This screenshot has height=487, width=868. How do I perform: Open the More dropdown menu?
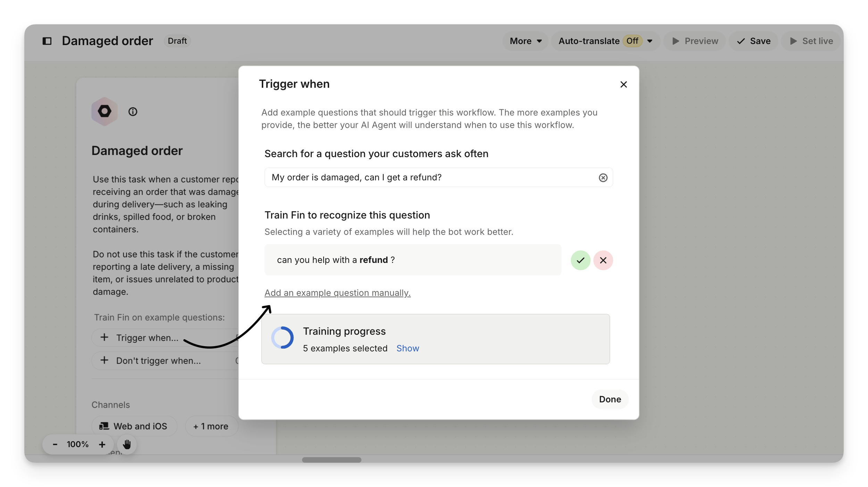click(x=525, y=41)
